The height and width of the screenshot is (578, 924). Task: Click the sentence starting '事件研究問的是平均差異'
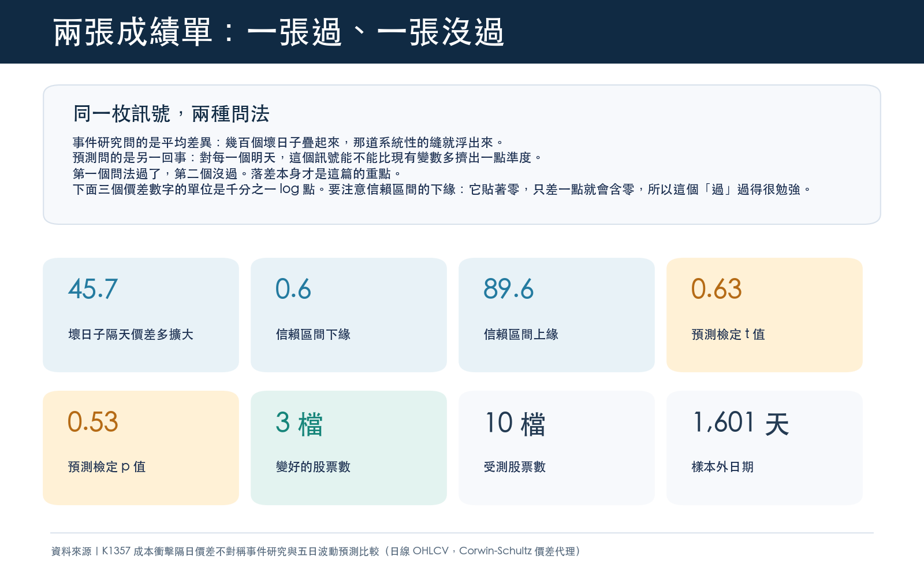(x=289, y=143)
